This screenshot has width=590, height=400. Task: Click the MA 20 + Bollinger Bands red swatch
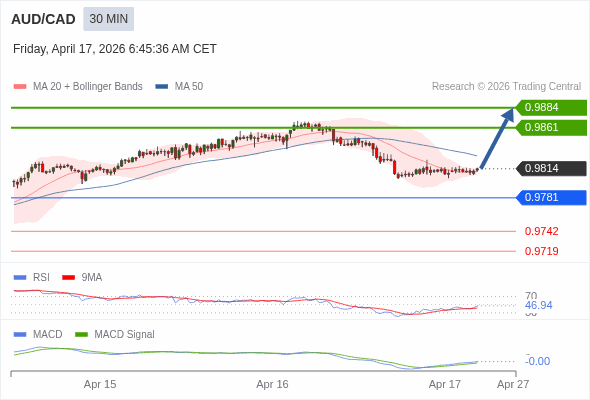(20, 87)
